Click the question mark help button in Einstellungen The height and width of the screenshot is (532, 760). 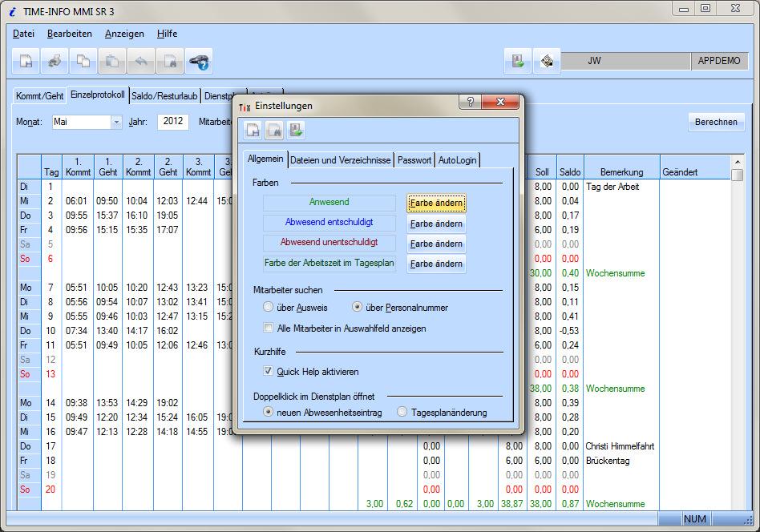pos(470,102)
